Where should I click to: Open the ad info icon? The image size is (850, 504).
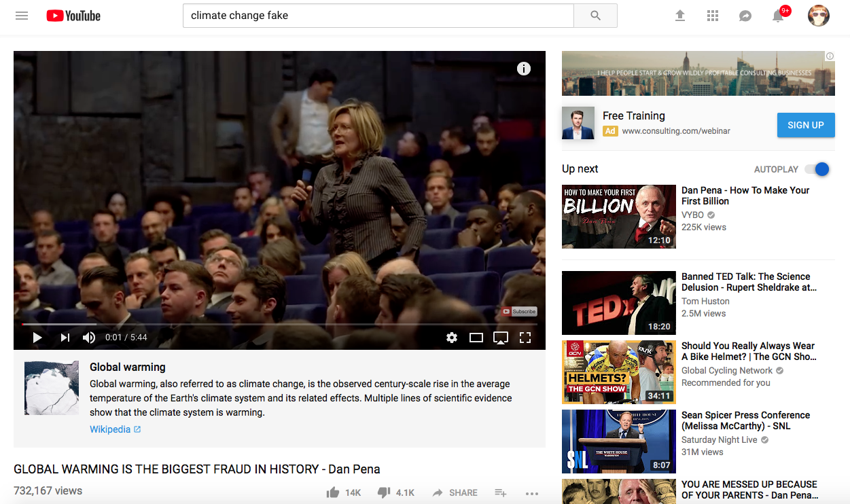tap(830, 56)
